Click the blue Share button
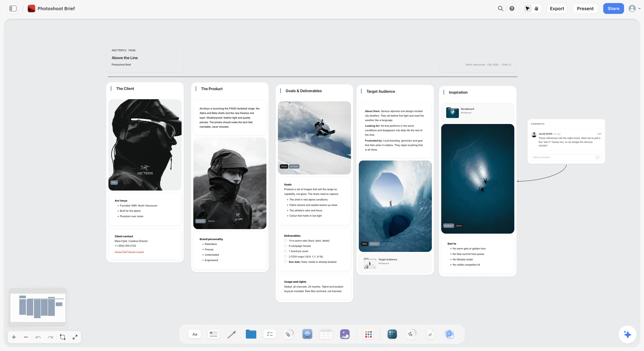Viewport: 644px width, 351px height. [613, 8]
